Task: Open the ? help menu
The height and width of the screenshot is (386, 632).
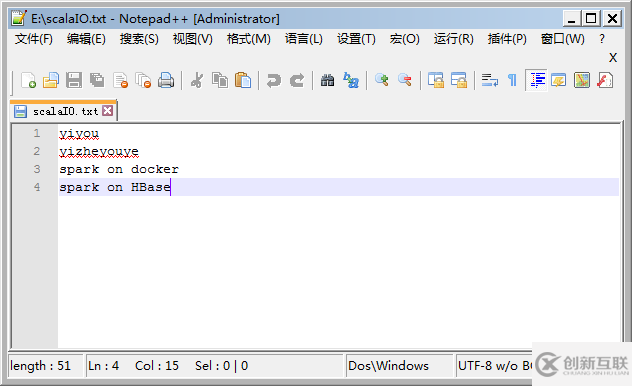Action: tap(602, 39)
